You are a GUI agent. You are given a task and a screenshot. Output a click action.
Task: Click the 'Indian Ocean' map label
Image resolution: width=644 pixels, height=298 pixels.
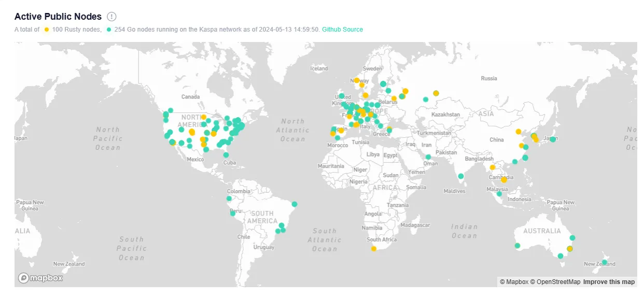(464, 231)
